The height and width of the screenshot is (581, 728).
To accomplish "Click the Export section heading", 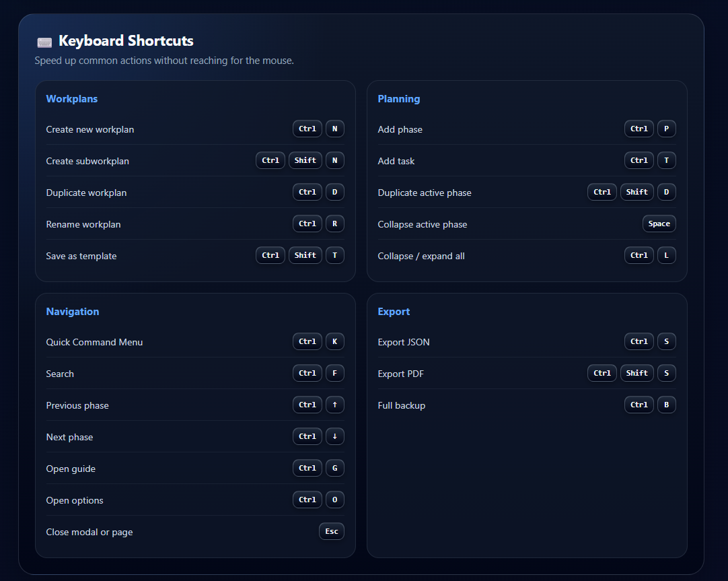I will 394,312.
